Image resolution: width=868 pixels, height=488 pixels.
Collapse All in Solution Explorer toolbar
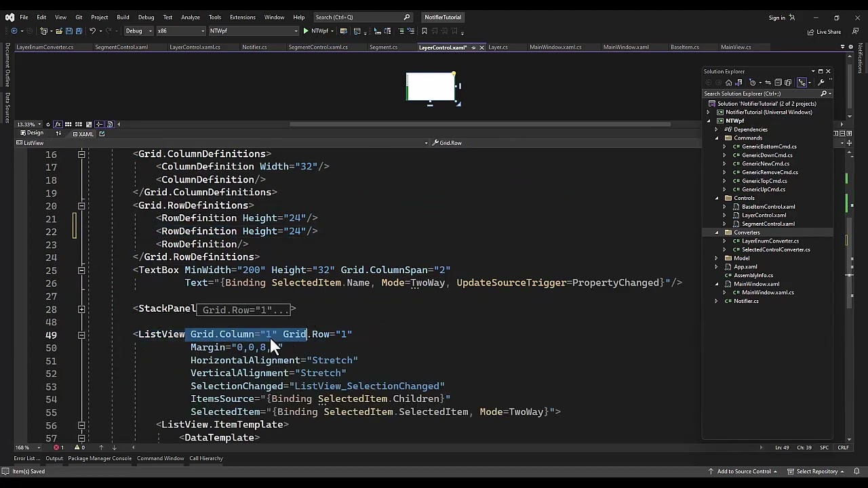(x=778, y=83)
